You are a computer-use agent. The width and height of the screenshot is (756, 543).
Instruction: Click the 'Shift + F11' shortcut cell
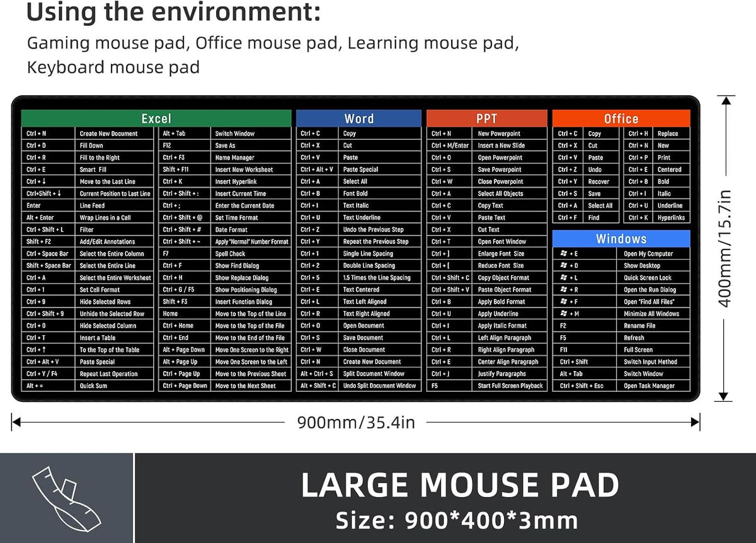185,169
